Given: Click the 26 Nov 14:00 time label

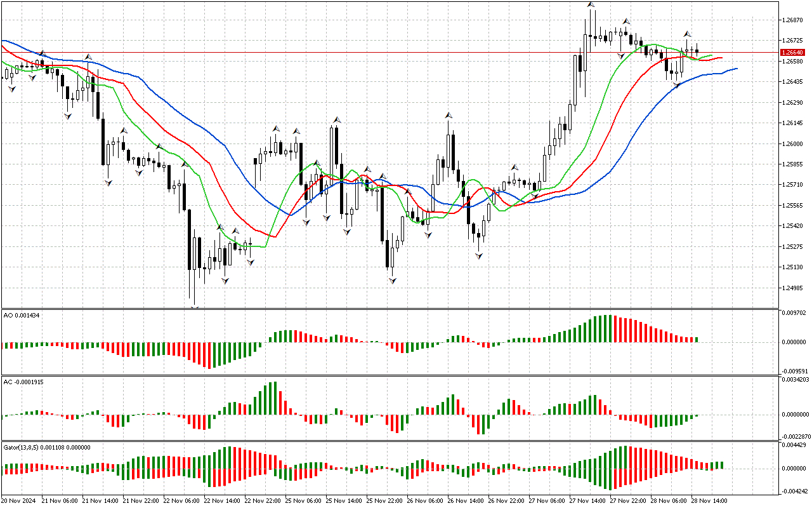Looking at the screenshot, I should coord(466,500).
